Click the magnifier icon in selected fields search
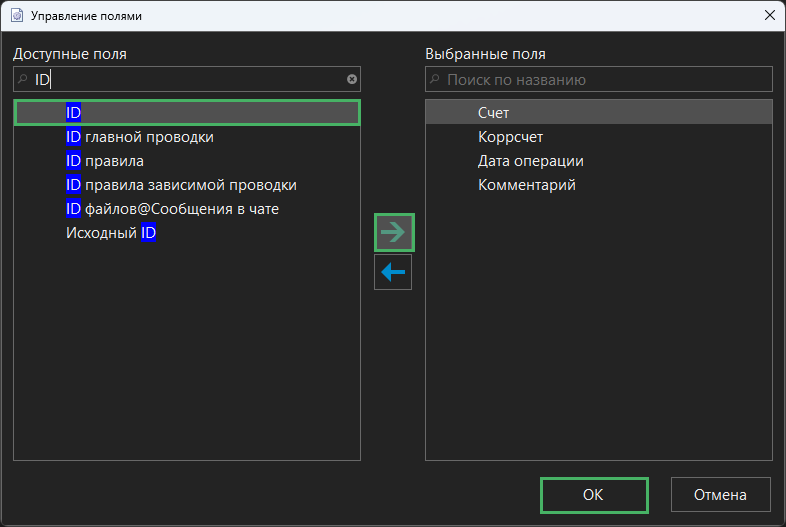 [435, 79]
